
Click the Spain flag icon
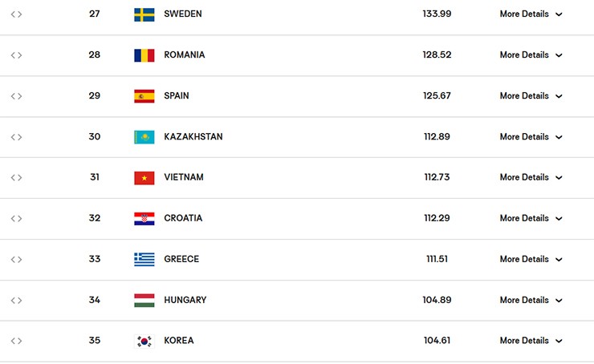click(x=144, y=96)
